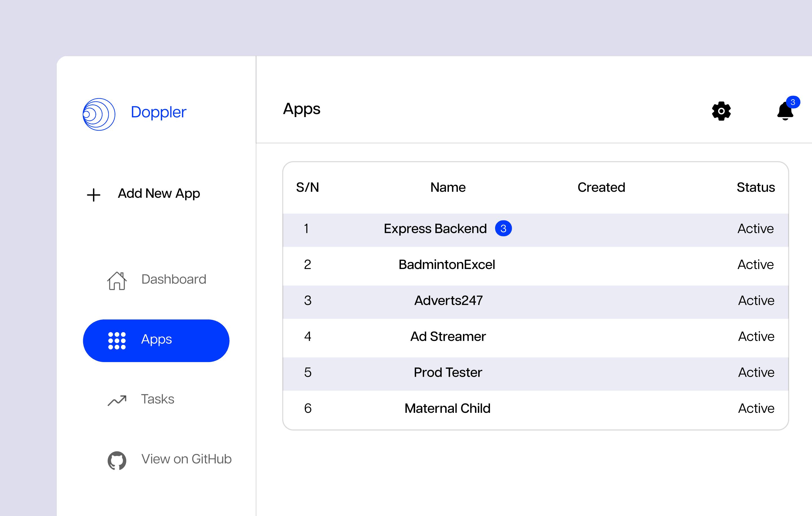Click the Apps grid dots icon
Screen dimensions: 812x516
(117, 340)
